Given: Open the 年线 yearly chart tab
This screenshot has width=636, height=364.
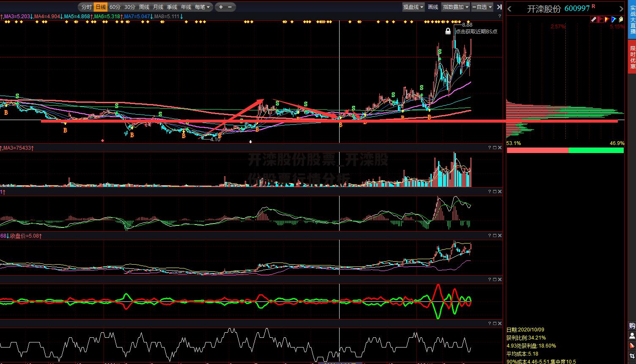Looking at the screenshot, I should tap(186, 7).
